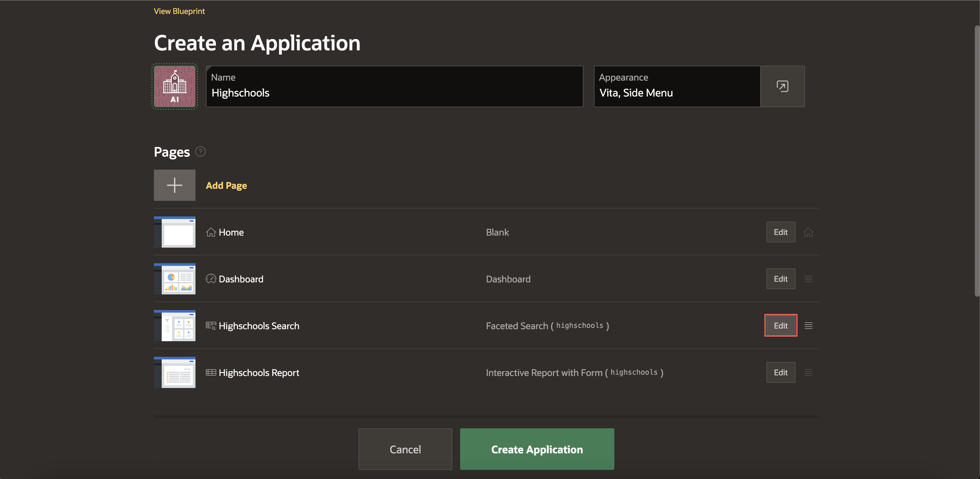
Task: Edit the Highschools Report page
Action: (x=781, y=372)
